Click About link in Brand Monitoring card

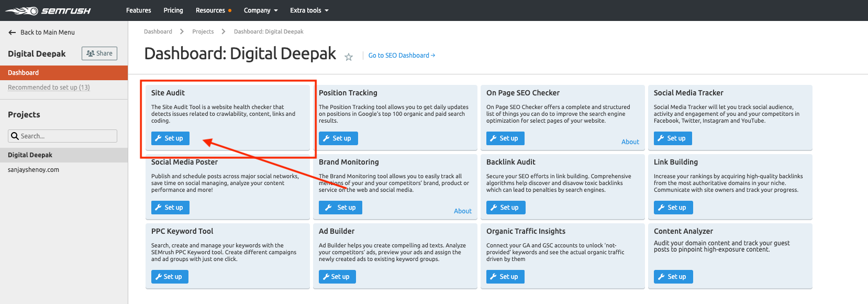pos(463,211)
